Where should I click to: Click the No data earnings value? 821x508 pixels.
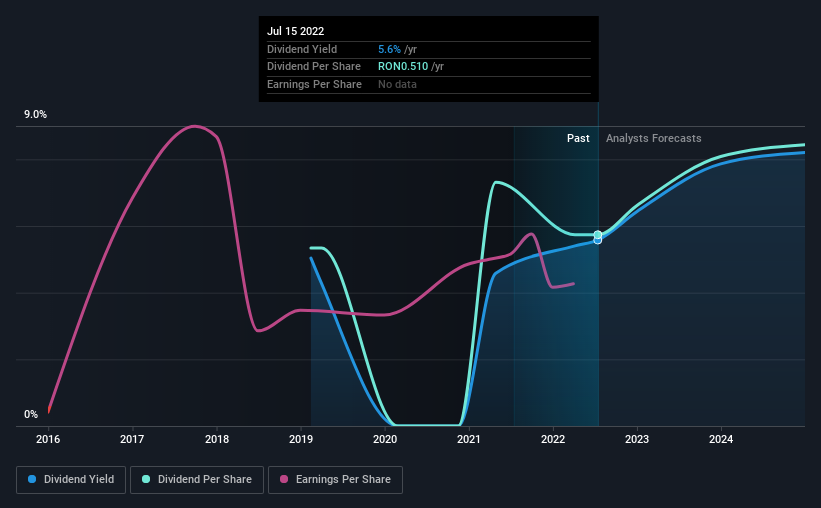[x=397, y=84]
